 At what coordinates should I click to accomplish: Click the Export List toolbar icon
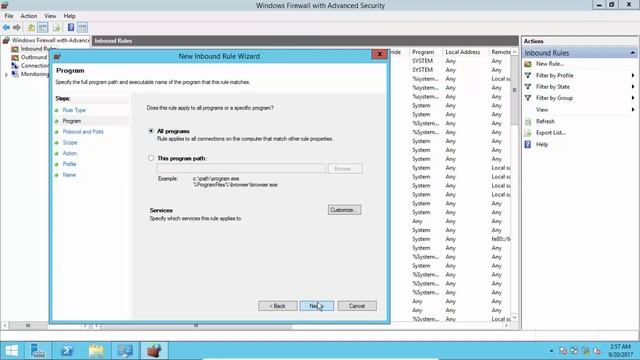[x=56, y=27]
